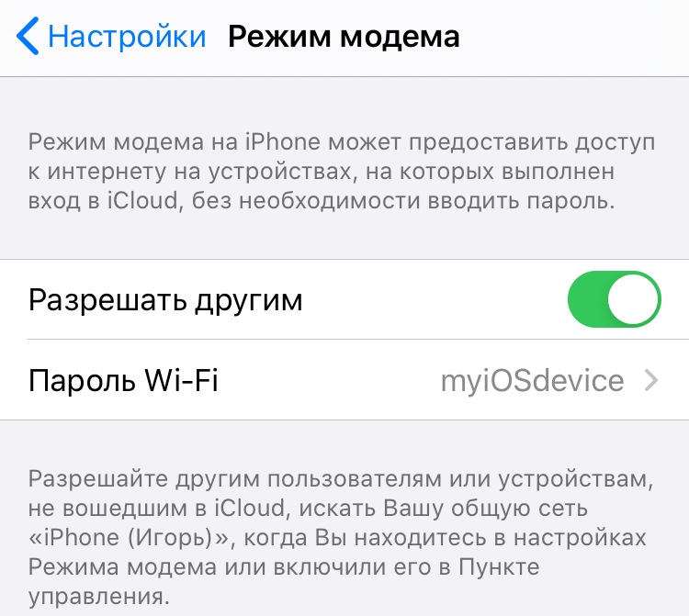Image resolution: width=689 pixels, height=616 pixels.
Task: Open the Пароль Wi-Fi row
Action: [x=344, y=380]
